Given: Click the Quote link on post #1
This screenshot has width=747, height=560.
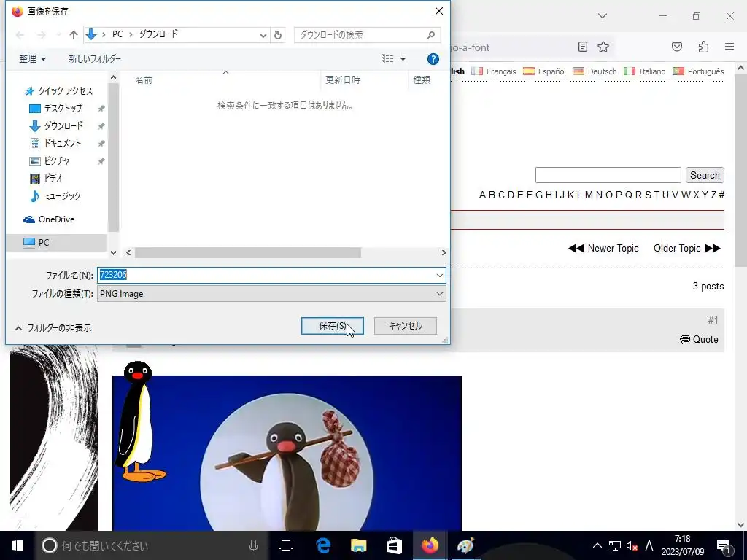Looking at the screenshot, I should point(698,340).
